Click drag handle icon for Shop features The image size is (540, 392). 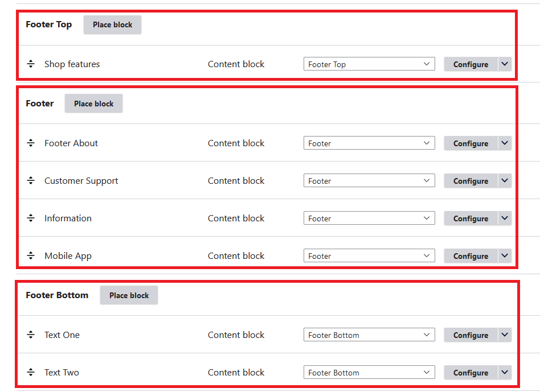31,64
